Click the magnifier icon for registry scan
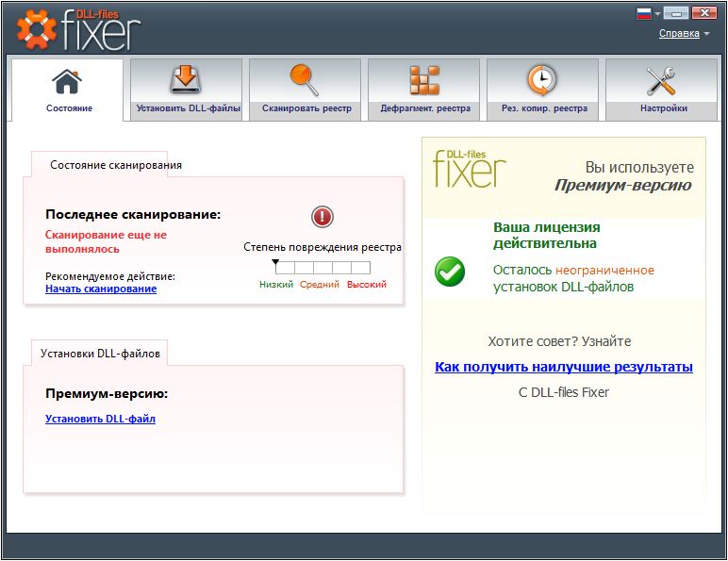Screen dimensions: 728x561 [305, 80]
